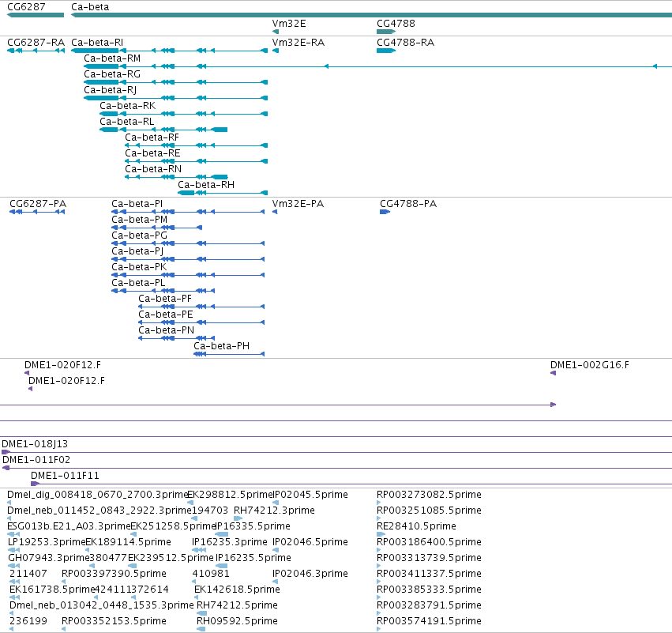The width and height of the screenshot is (672, 633).
Task: Select EST RP003397390.5prime label
Action: point(114,574)
